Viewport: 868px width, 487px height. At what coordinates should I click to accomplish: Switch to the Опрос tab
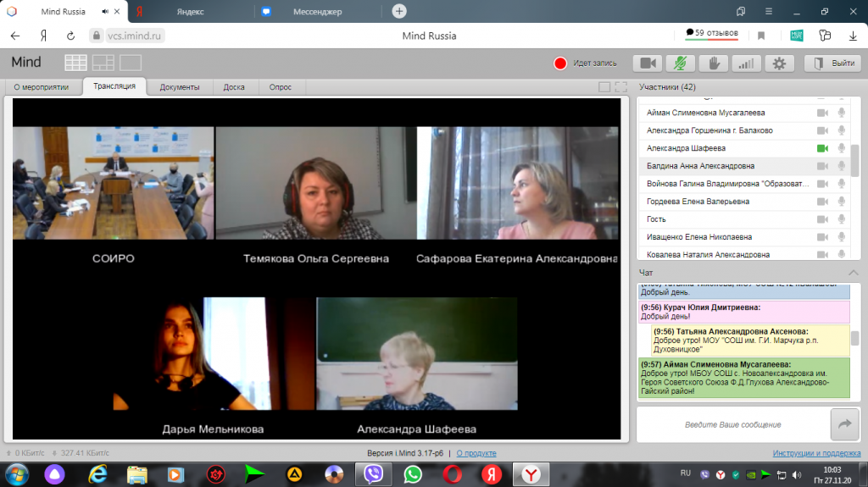click(x=280, y=87)
